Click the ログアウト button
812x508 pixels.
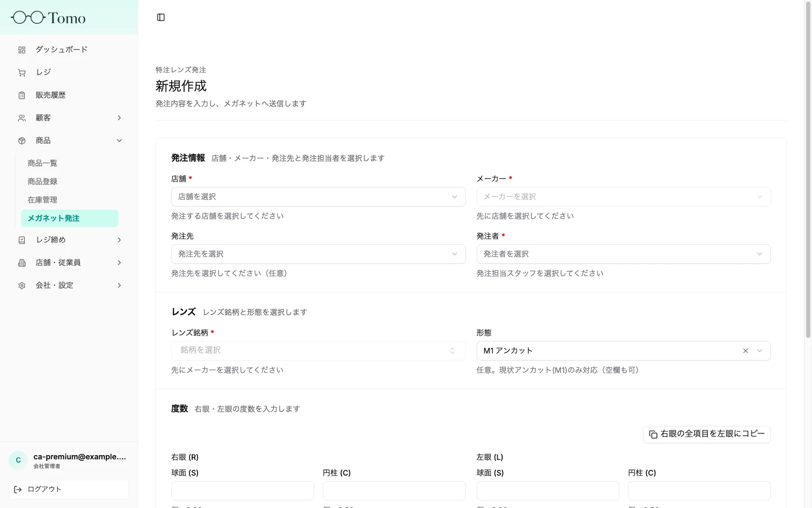[x=69, y=490]
